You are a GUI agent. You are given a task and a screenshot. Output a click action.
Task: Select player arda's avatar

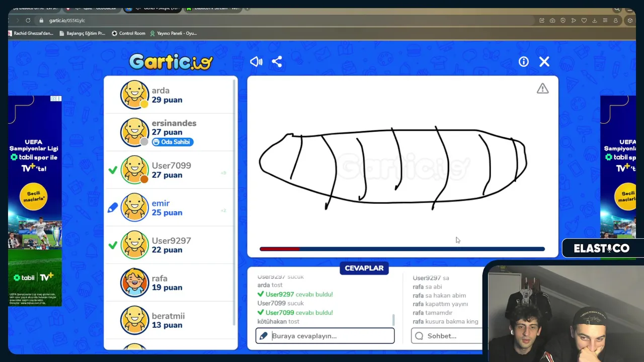[x=134, y=95]
